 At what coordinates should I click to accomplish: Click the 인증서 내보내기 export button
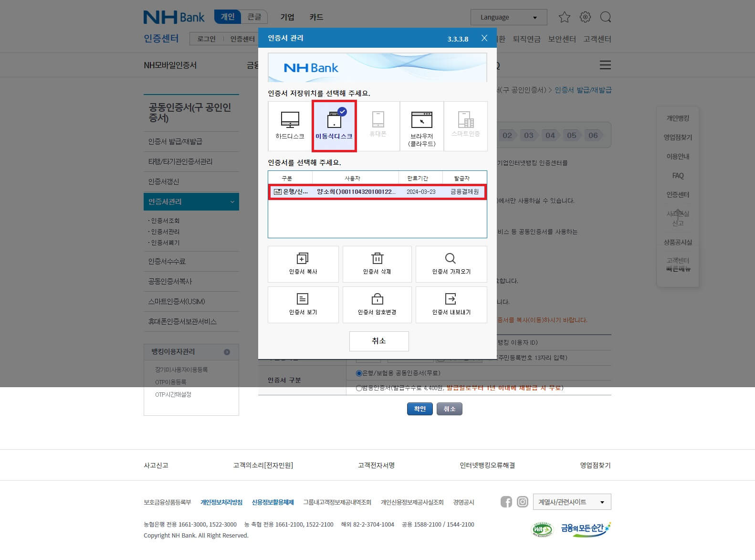coord(451,305)
